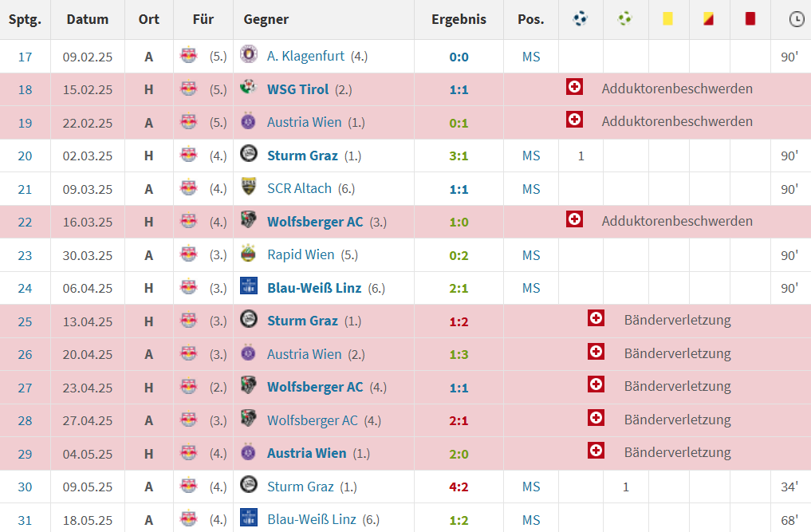Image resolution: width=811 pixels, height=532 pixels.
Task: Open Wolfsberger AC link on matchday 22
Action: pos(315,222)
